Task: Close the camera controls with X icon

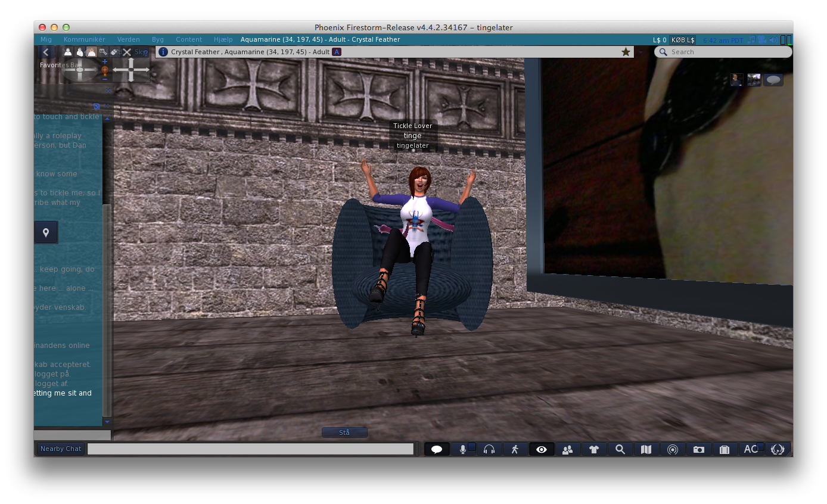Action: point(127,52)
